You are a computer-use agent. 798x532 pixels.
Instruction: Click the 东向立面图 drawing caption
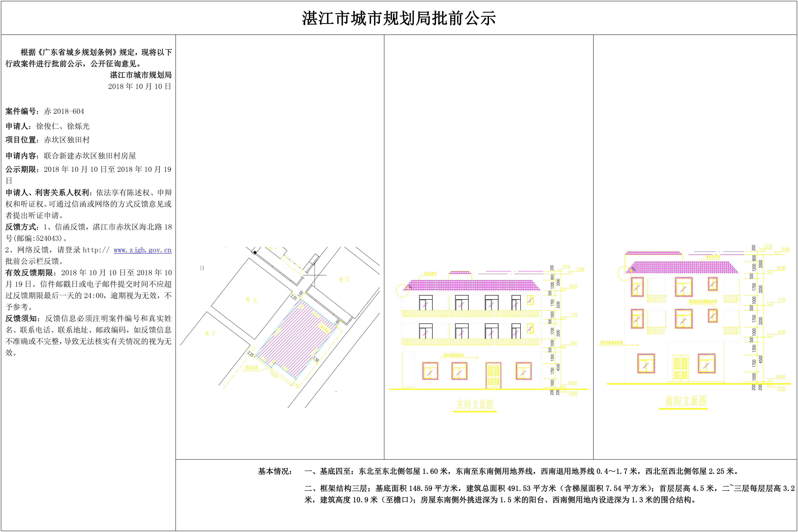pos(474,404)
